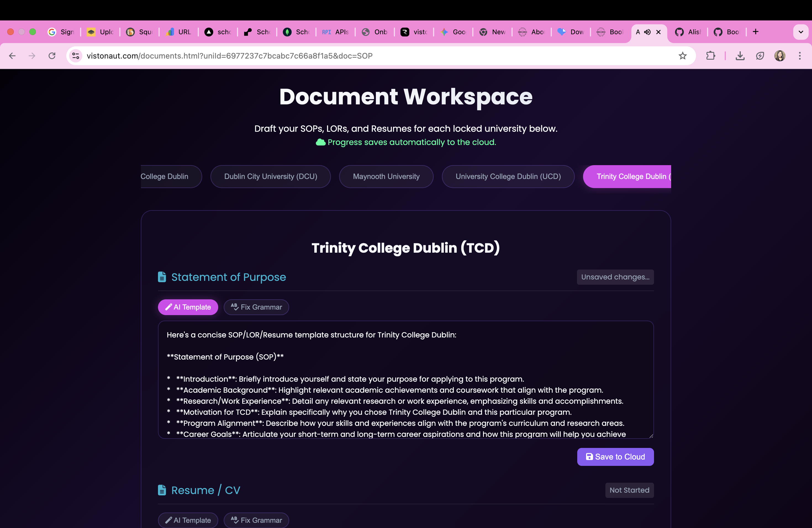Switch to the Goo Gemini tab
The width and height of the screenshot is (812, 528).
454,32
